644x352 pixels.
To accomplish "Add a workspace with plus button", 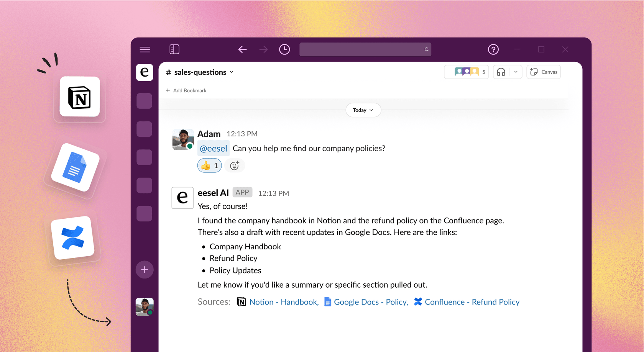I will (145, 270).
